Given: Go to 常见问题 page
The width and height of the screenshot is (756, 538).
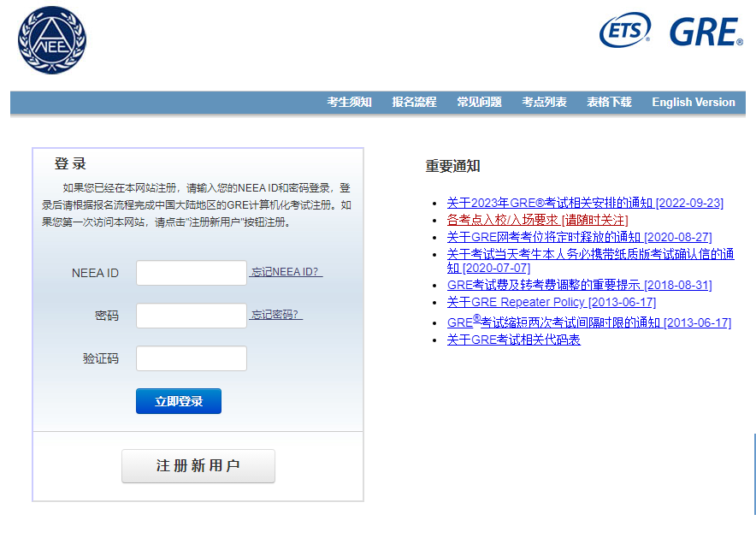Looking at the screenshot, I should pos(479,102).
